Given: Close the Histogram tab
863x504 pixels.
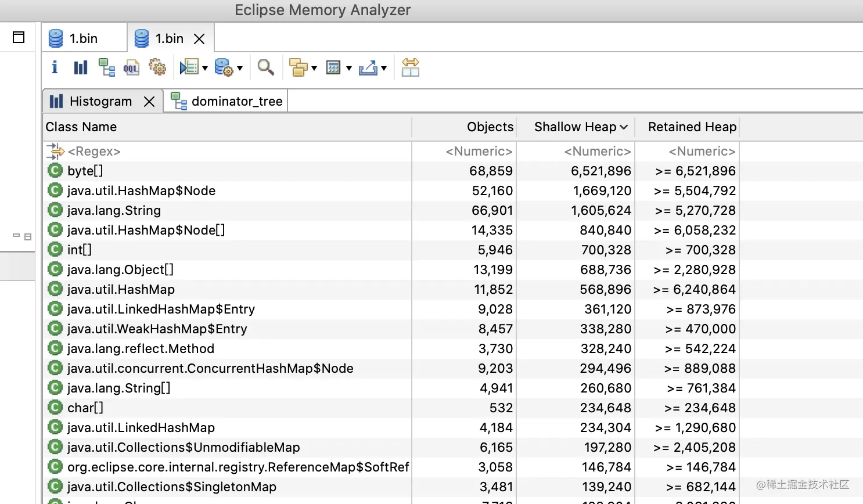Looking at the screenshot, I should click(x=149, y=102).
